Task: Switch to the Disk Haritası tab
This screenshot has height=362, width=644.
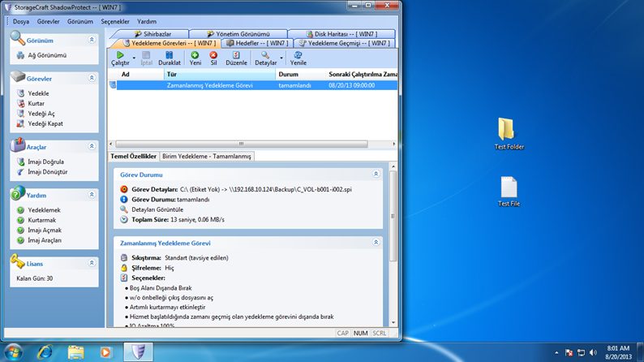Action: [x=339, y=34]
